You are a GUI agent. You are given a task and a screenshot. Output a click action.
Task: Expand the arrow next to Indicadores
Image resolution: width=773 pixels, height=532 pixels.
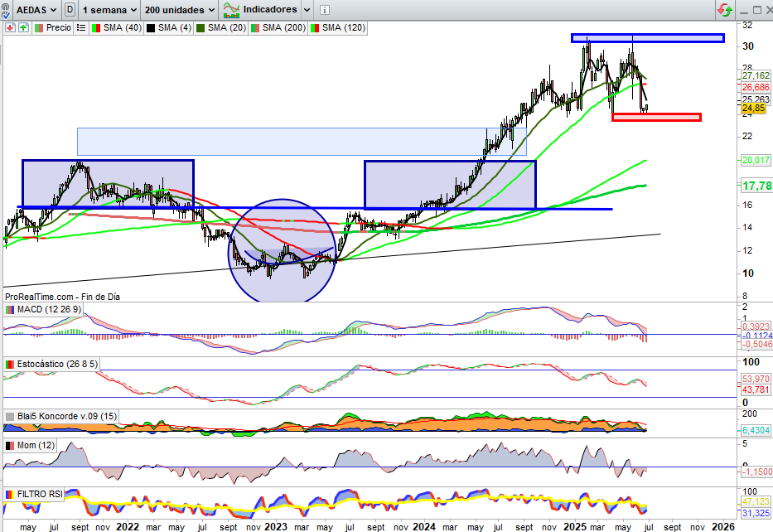(307, 10)
